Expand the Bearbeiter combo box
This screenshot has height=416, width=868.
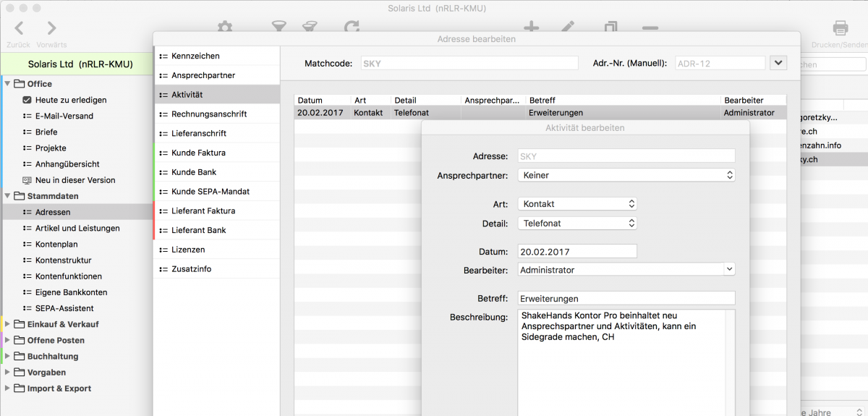coord(728,270)
